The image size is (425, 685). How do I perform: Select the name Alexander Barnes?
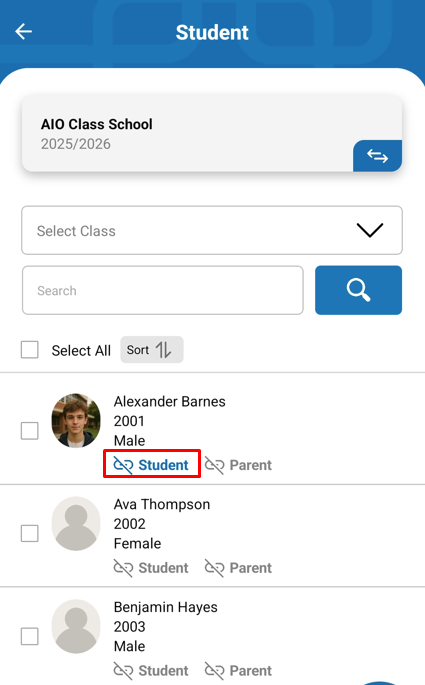pyautogui.click(x=169, y=401)
